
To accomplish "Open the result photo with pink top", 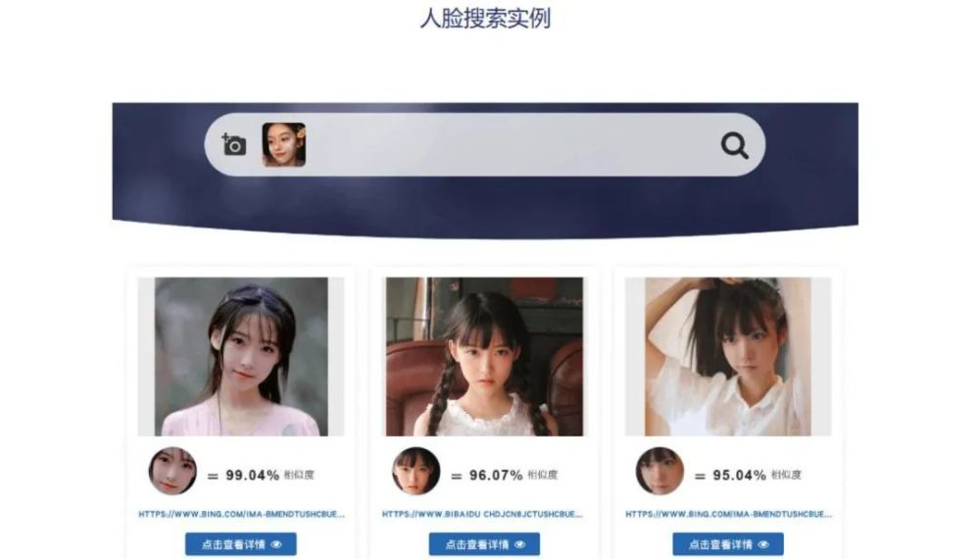I will [241, 356].
